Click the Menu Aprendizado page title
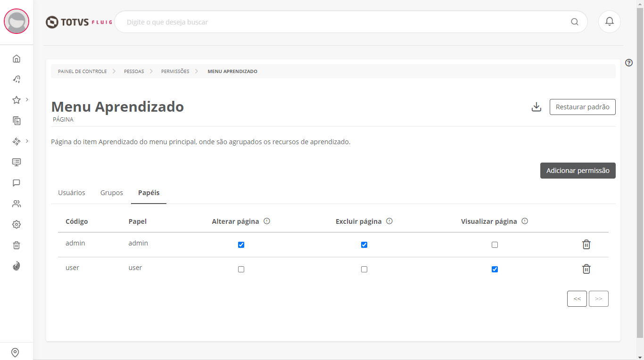The height and width of the screenshot is (360, 644). coord(117,107)
